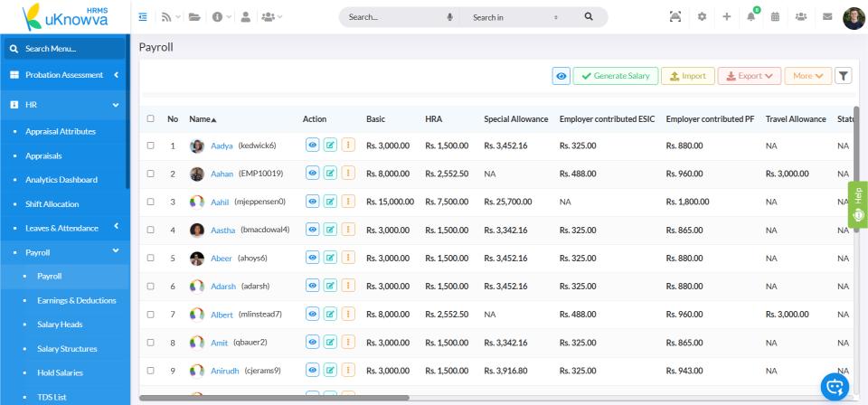The image size is (868, 405).
Task: Toggle the eye view button near Generate Salary
Action: pyautogui.click(x=561, y=76)
